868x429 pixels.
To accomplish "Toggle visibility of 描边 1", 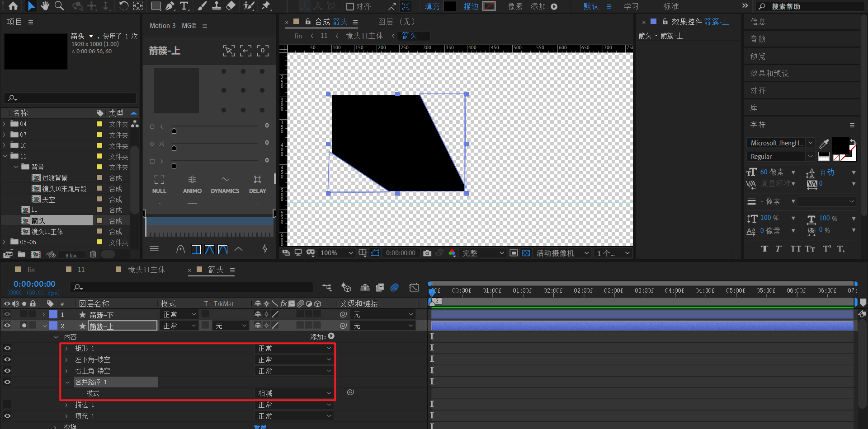I will click(x=7, y=405).
